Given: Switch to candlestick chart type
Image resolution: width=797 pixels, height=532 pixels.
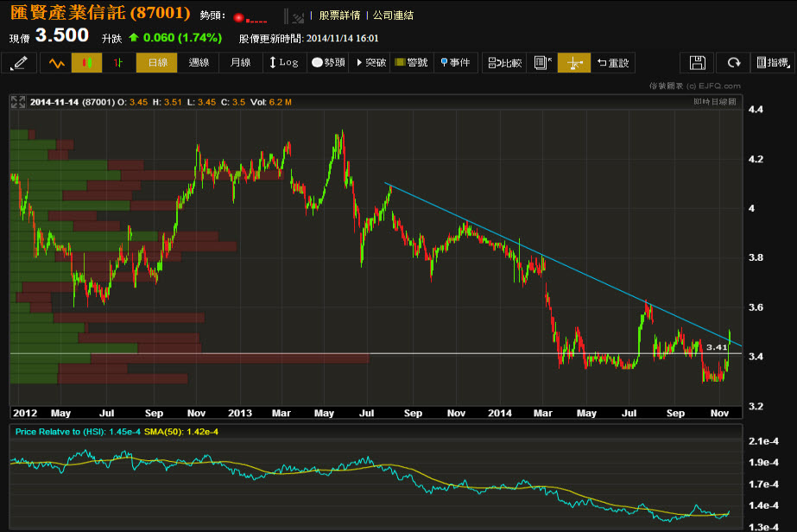Looking at the screenshot, I should (x=87, y=63).
